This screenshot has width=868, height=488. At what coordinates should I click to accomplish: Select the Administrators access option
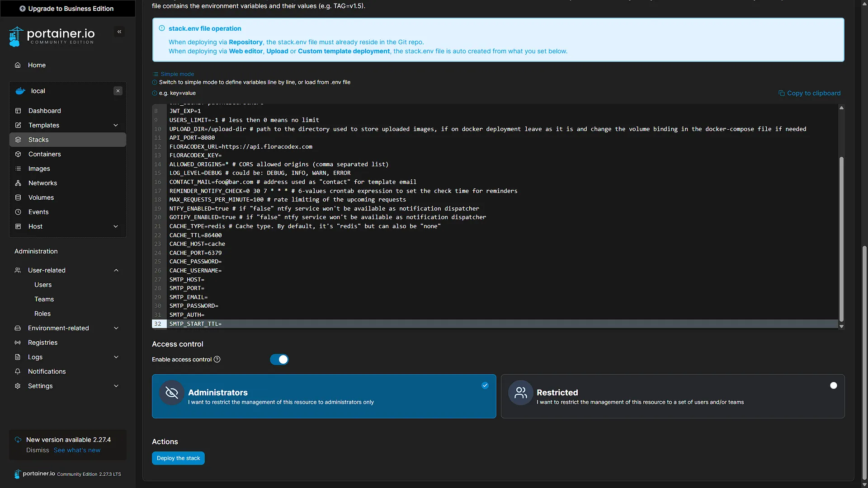324,396
